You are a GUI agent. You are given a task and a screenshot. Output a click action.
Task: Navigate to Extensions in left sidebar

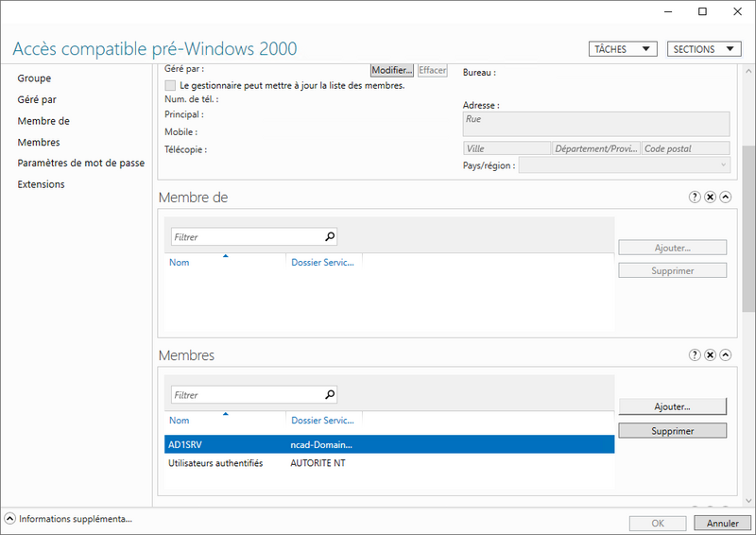(x=41, y=184)
